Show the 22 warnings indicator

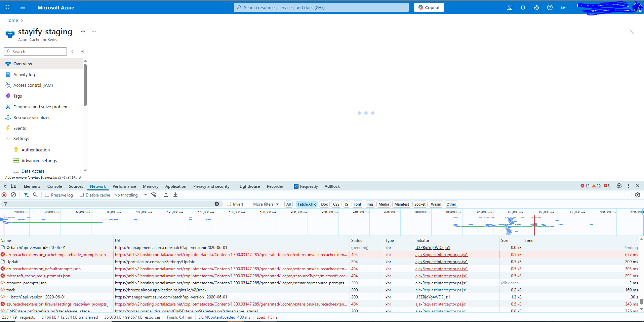click(x=596, y=186)
